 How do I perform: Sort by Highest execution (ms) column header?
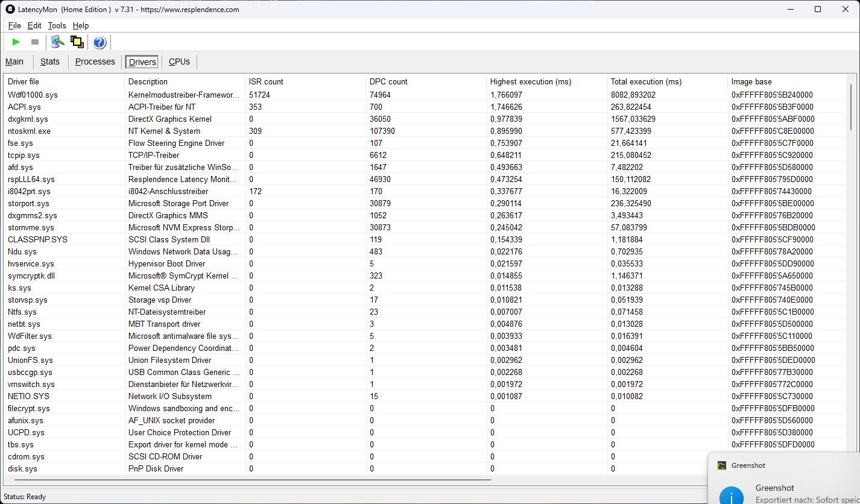point(546,81)
